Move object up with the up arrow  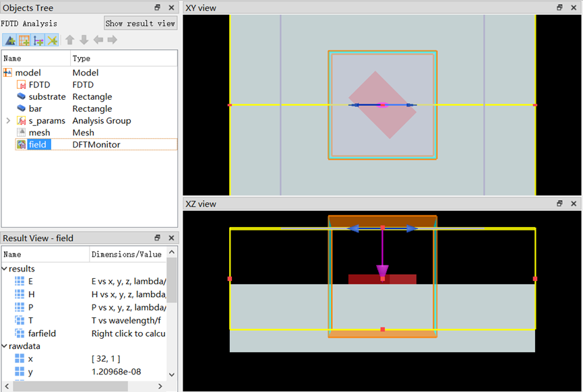pos(70,40)
